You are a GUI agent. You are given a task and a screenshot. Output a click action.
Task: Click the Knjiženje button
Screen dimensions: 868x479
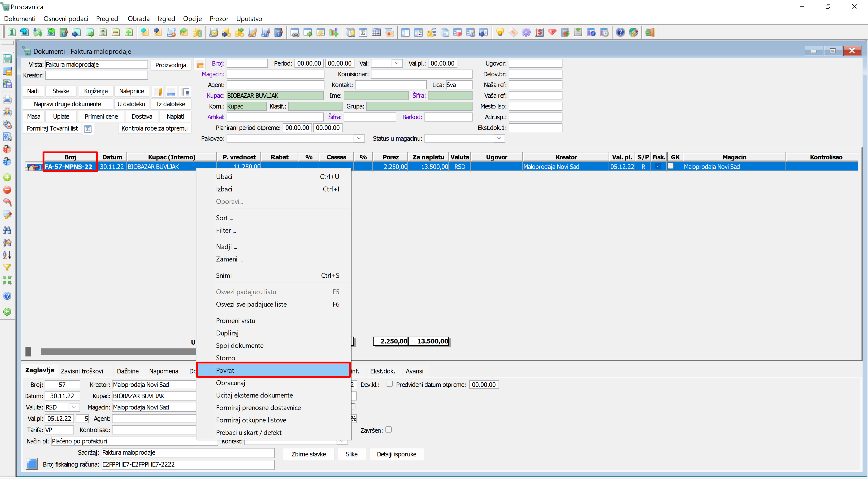coord(96,91)
